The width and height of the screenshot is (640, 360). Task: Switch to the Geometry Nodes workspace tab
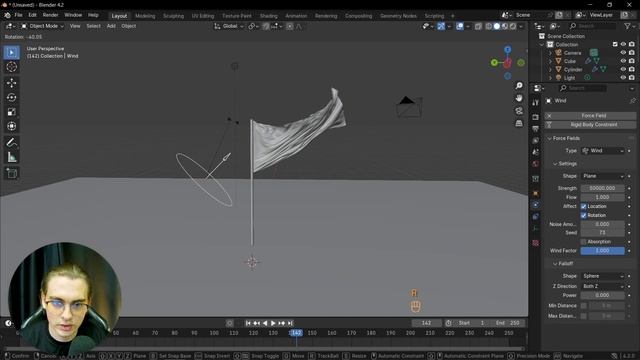click(x=398, y=16)
